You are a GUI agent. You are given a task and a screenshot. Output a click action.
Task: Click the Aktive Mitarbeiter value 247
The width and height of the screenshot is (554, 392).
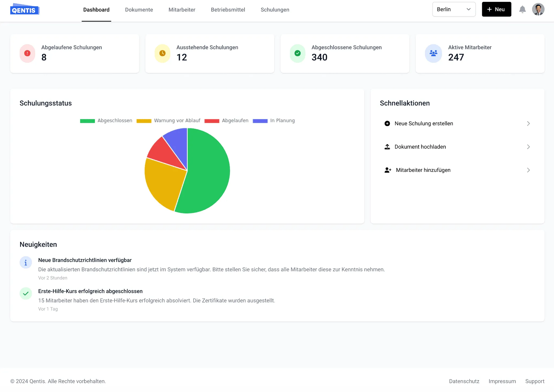click(456, 57)
